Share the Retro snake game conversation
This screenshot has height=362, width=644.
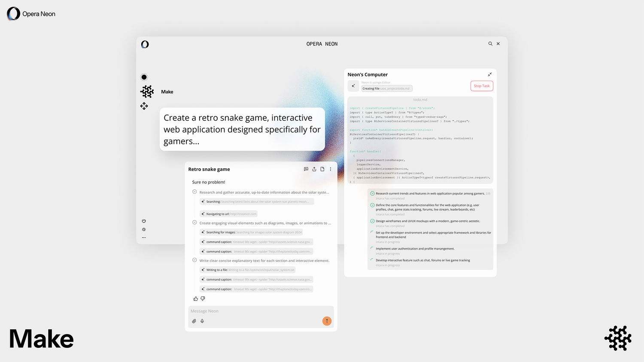pyautogui.click(x=314, y=169)
